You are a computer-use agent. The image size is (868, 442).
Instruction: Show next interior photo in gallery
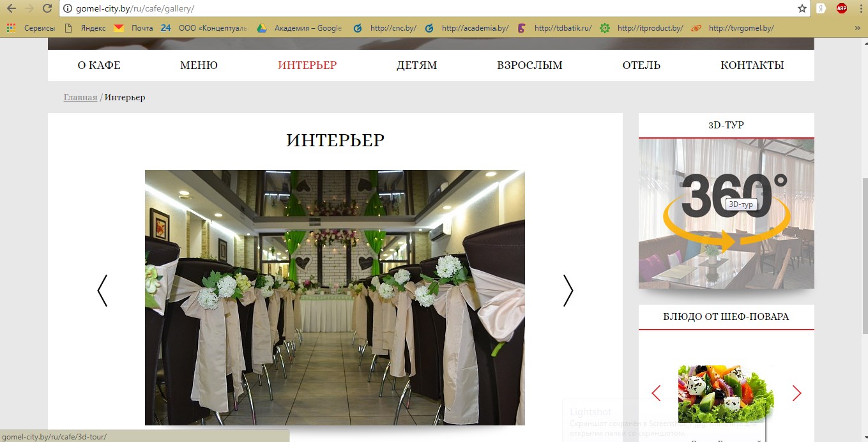click(568, 291)
